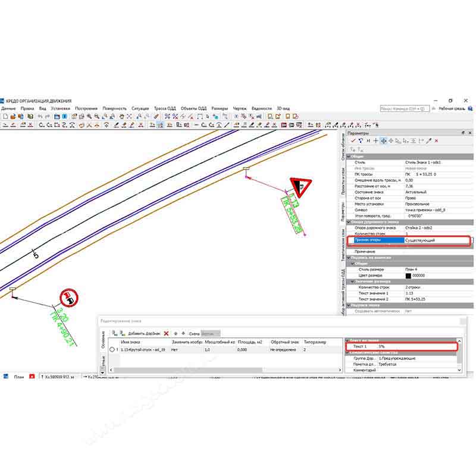Close the План tab with red X
476x476 pixels.
point(32,377)
